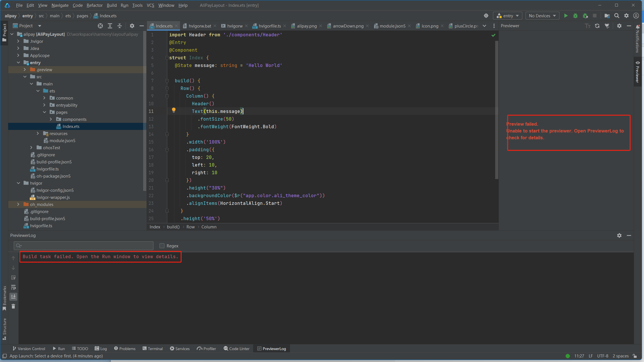Open the No Devices dropdown
644x362 pixels.
[542, 16]
